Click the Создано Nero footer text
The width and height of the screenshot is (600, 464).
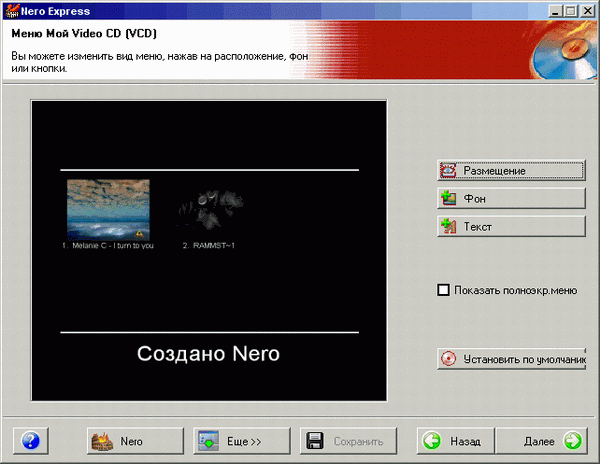coord(209,353)
